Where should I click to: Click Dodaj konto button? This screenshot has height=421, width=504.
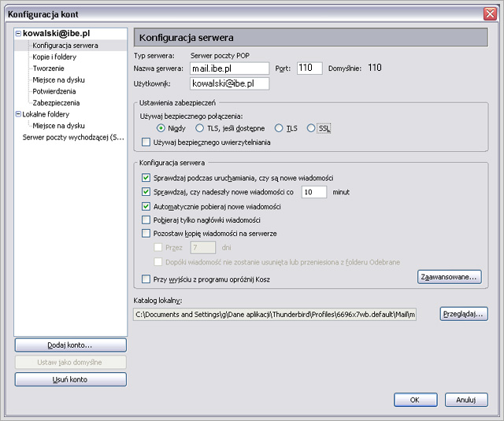pyautogui.click(x=70, y=345)
